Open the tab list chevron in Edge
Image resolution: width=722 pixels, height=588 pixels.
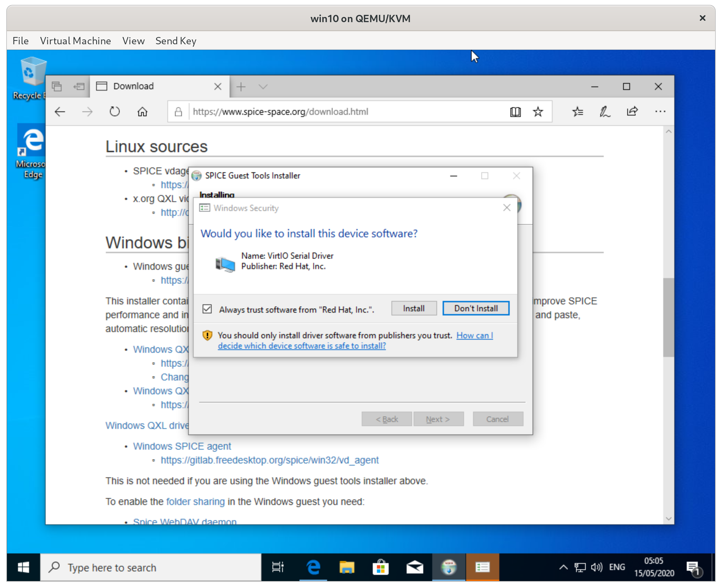pyautogui.click(x=263, y=86)
